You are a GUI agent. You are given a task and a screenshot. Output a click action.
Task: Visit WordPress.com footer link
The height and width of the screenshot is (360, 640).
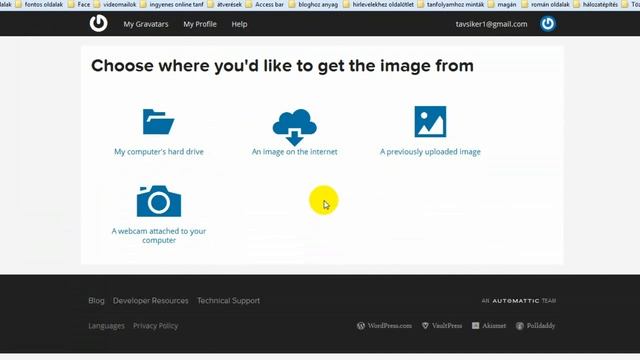(x=384, y=326)
